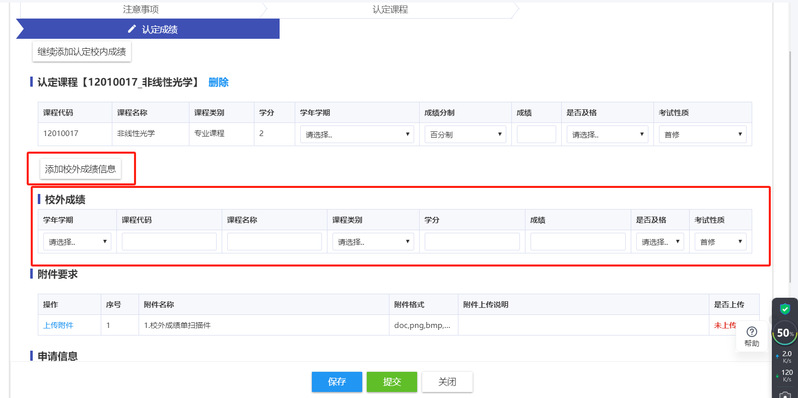Expand 课程类别 dropdown in 校外成绩 section
798x398 pixels.
373,242
